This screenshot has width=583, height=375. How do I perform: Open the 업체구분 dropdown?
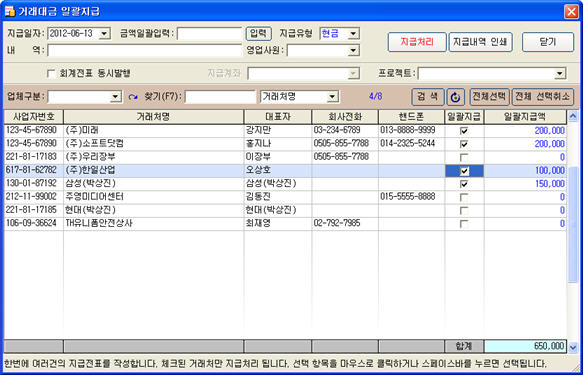pyautogui.click(x=116, y=97)
